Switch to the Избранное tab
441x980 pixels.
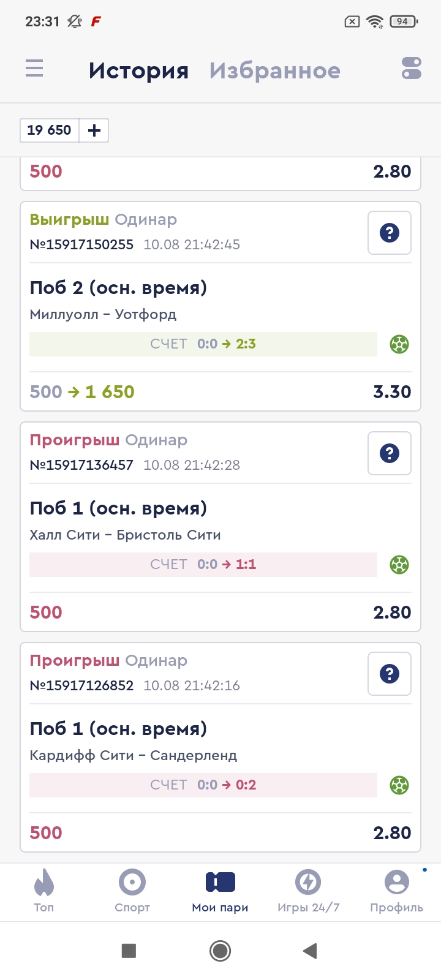pos(274,71)
